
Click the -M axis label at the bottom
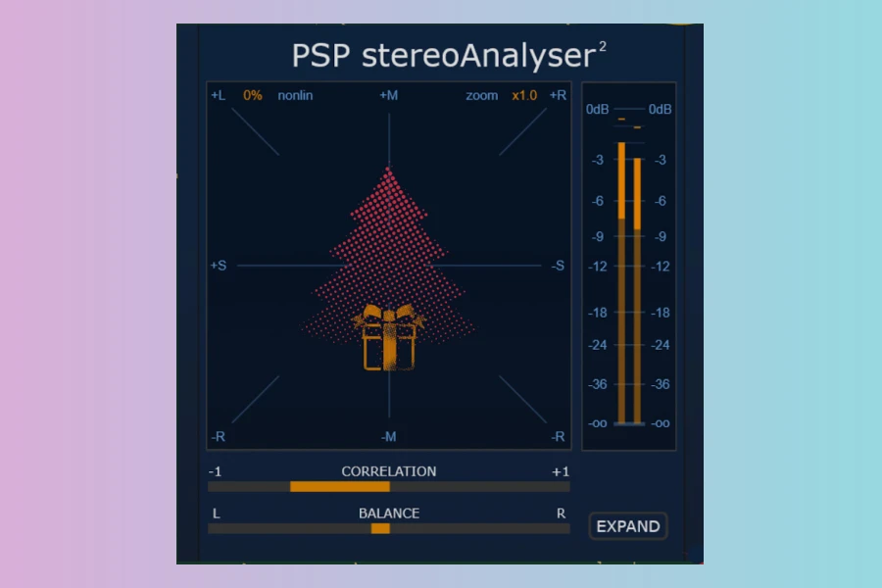tap(389, 436)
